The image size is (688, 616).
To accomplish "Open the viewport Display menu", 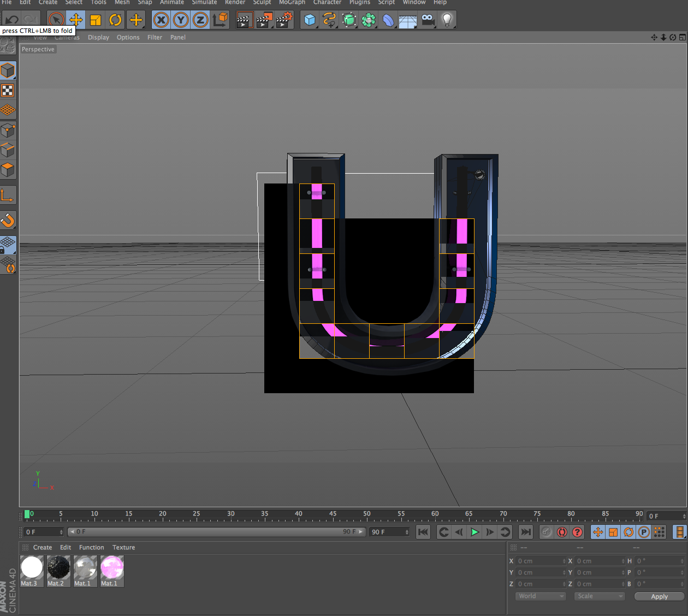I will pos(98,38).
